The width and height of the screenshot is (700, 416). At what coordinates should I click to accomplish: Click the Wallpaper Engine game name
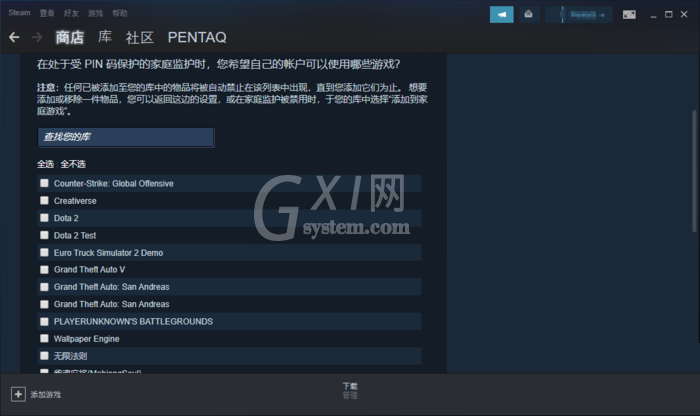pyautogui.click(x=87, y=339)
